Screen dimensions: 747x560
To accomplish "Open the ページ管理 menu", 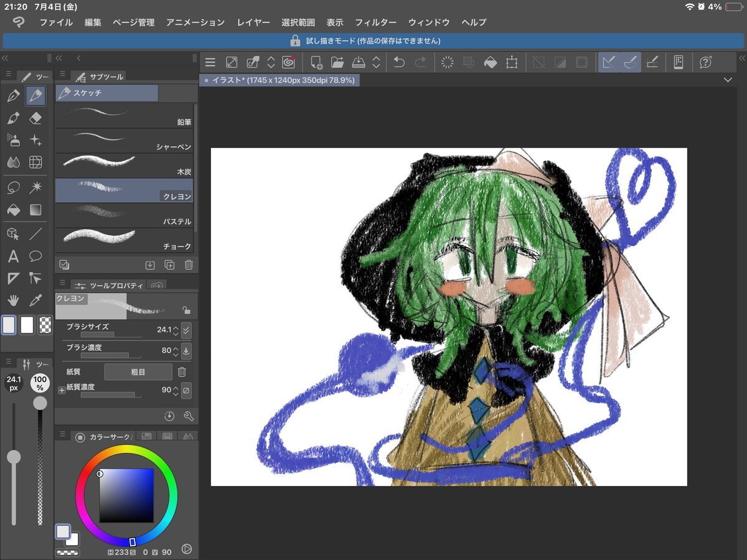I will tap(134, 22).
